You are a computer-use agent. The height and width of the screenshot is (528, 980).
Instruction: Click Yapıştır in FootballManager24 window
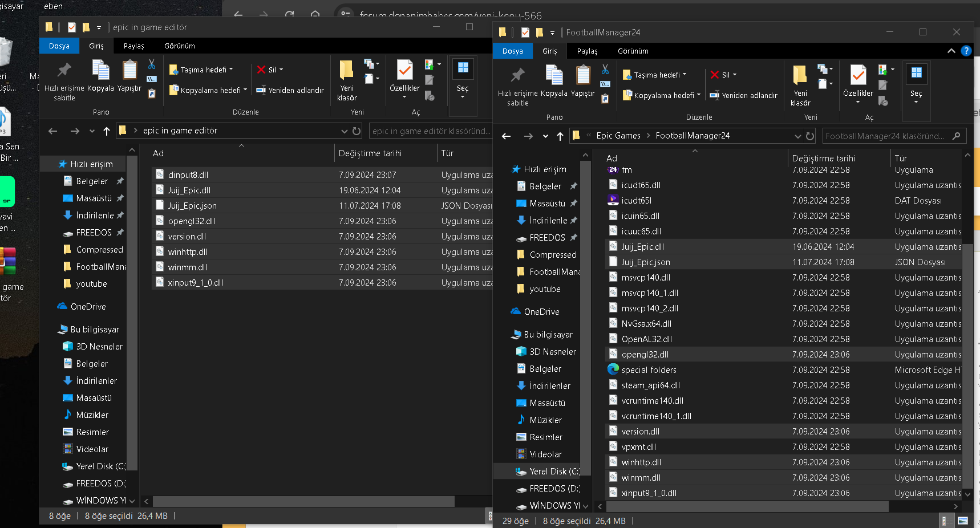point(583,81)
